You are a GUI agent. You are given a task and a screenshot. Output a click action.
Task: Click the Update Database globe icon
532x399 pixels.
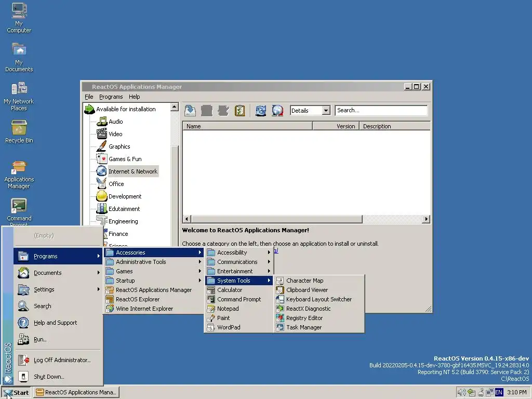point(277,111)
